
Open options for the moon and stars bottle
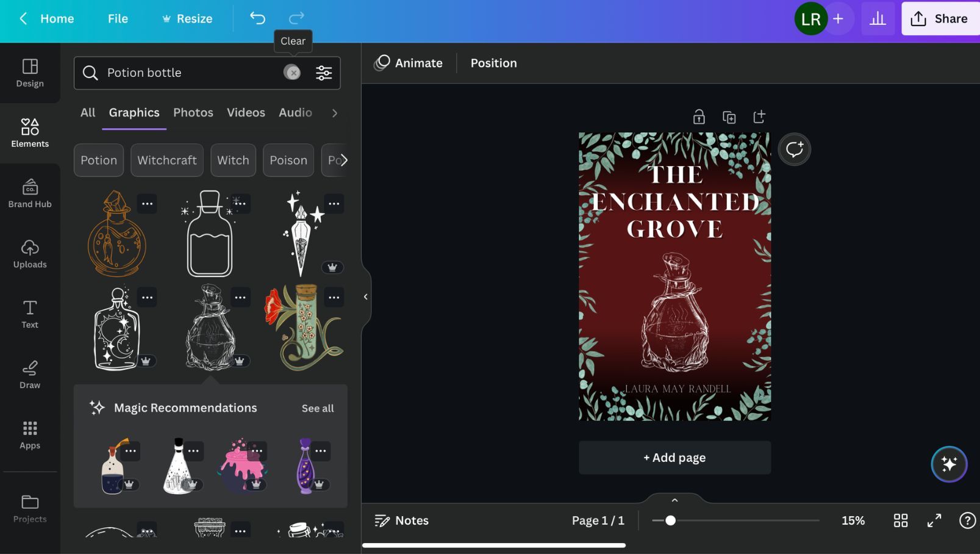(147, 297)
